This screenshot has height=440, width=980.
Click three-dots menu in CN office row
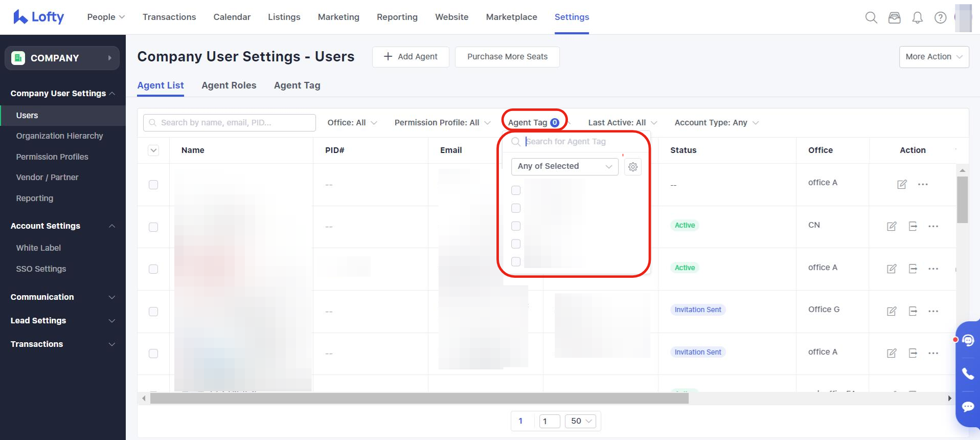(933, 226)
